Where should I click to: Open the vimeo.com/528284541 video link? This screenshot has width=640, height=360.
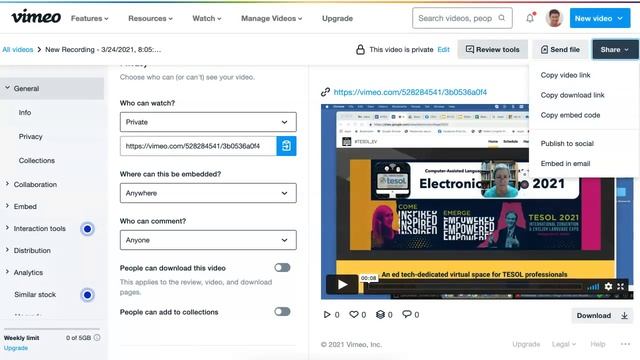[410, 92]
